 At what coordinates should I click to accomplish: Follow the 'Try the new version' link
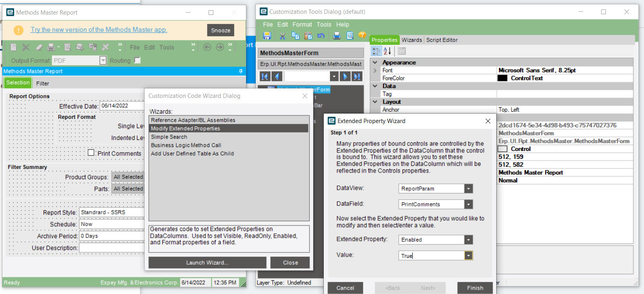point(99,29)
